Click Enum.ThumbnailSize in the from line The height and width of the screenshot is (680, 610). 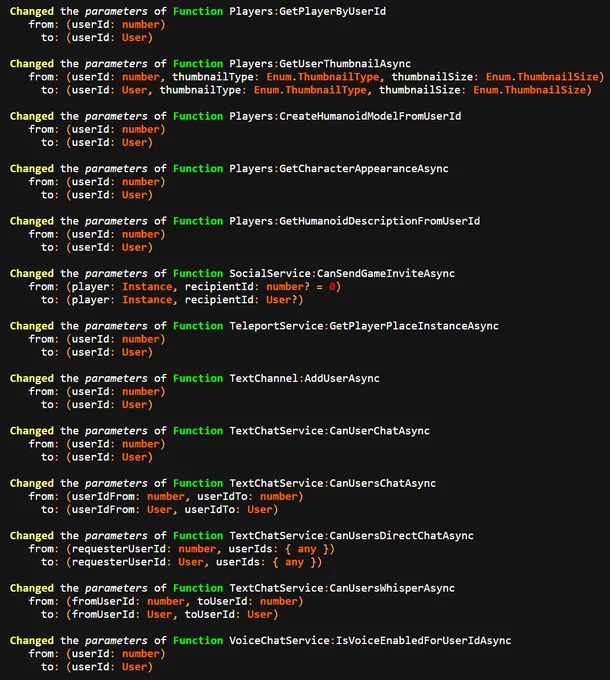click(542, 77)
